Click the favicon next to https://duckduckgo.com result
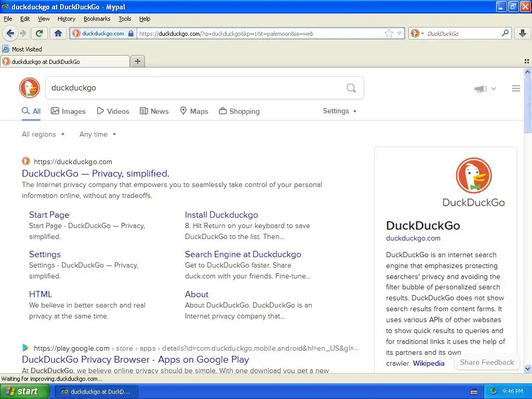 coord(26,161)
